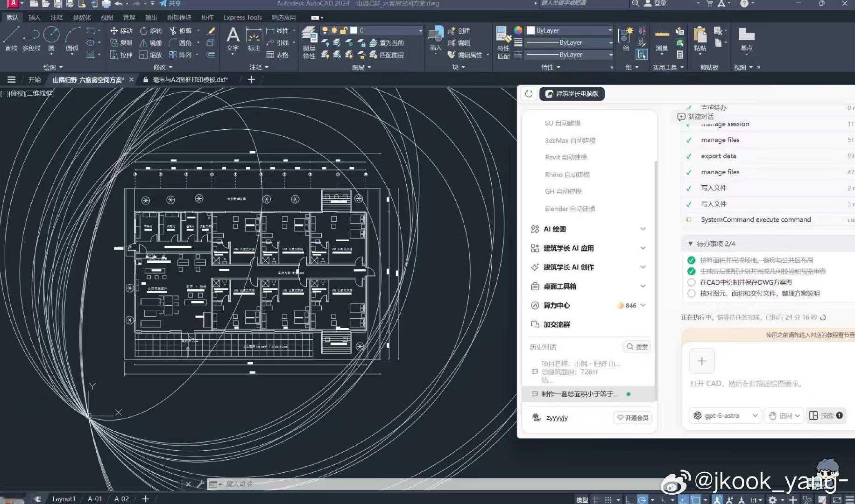The image size is (855, 504).
Task: Click the 搜索 history search button
Action: [637, 347]
